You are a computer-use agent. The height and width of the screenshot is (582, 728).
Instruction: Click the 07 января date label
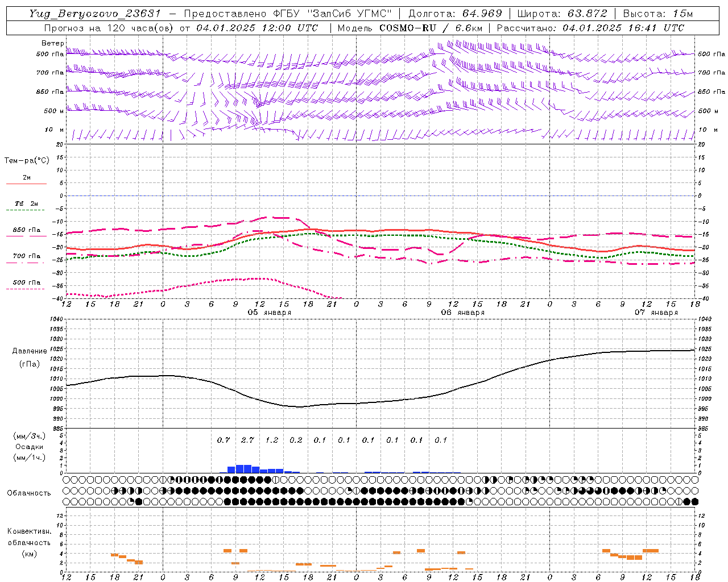click(656, 313)
